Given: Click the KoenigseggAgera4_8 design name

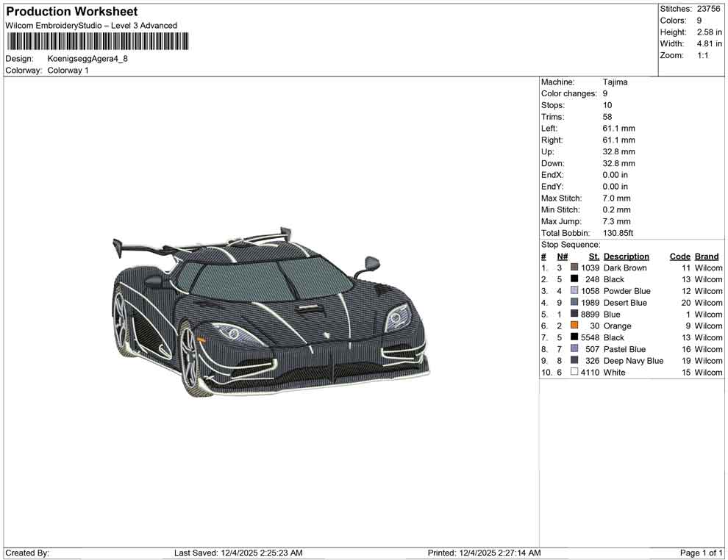Looking at the screenshot, I should coord(88,59).
